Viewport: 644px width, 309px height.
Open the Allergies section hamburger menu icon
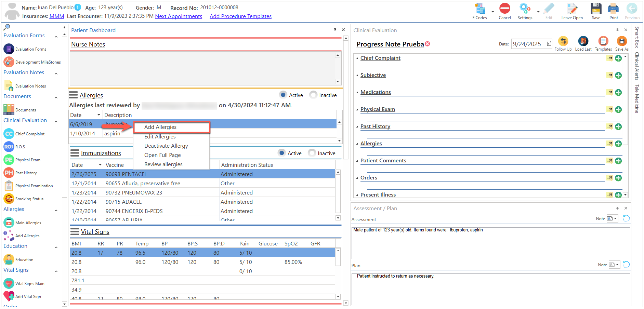(x=74, y=95)
